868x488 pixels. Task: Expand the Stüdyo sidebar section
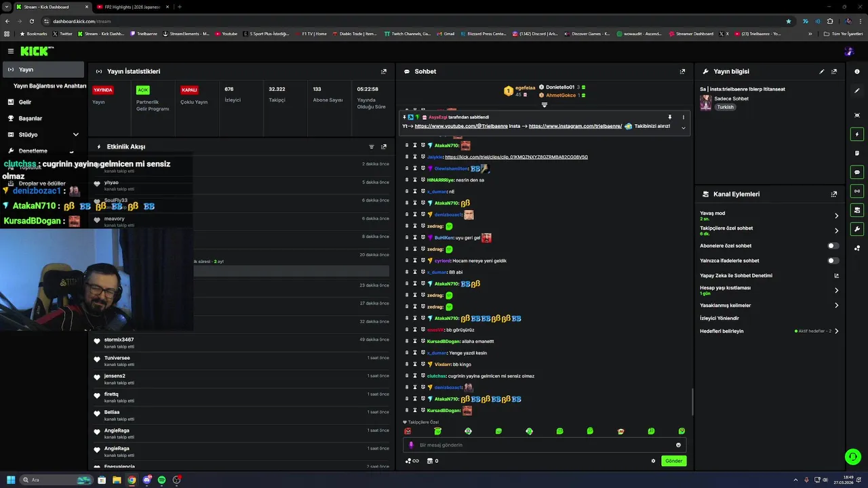75,135
